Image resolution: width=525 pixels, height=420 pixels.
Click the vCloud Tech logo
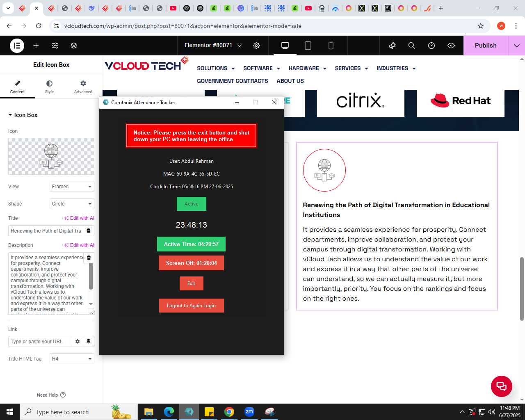click(x=146, y=64)
